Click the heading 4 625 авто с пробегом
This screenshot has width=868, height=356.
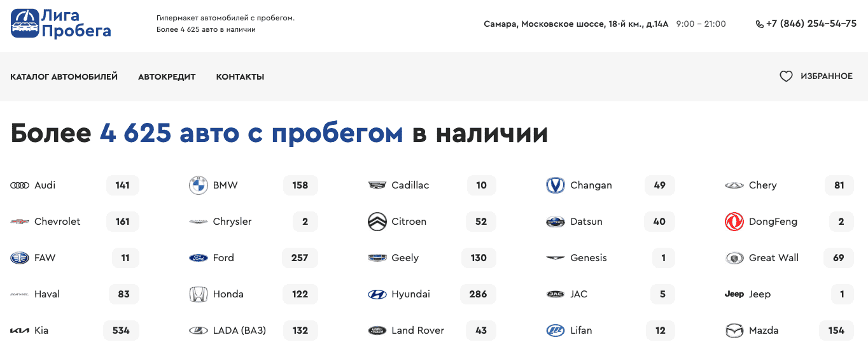point(251,133)
